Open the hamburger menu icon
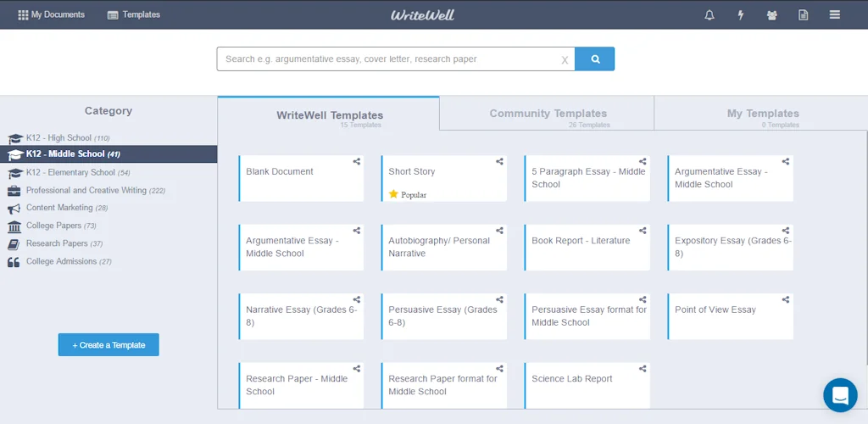The width and height of the screenshot is (868, 424). 835,15
